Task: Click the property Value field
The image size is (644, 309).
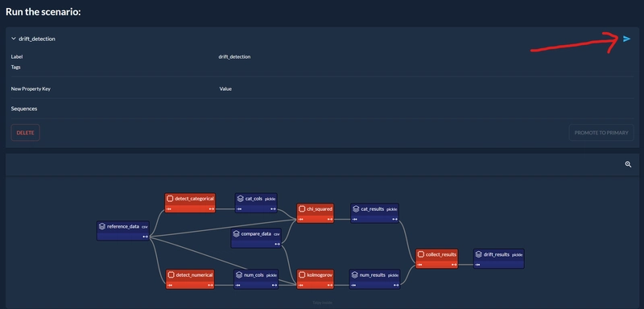Action: [x=225, y=89]
